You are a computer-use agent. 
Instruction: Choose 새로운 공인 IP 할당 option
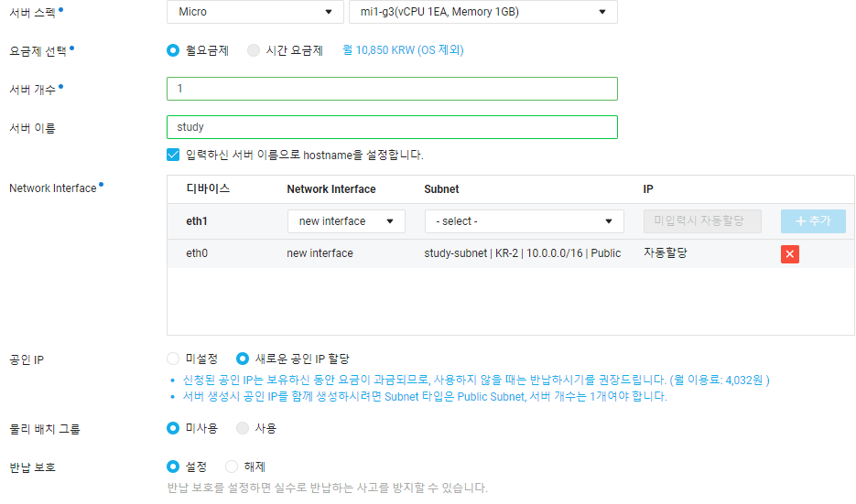[x=243, y=359]
